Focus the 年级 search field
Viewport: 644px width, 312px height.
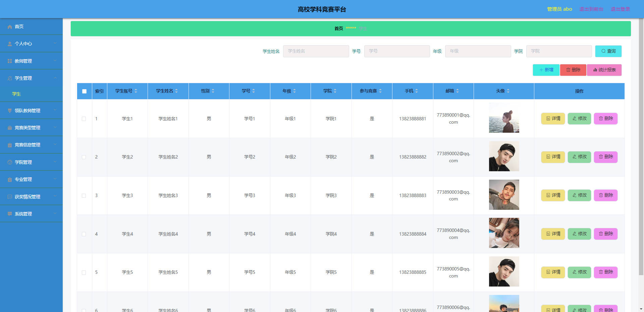click(x=478, y=51)
